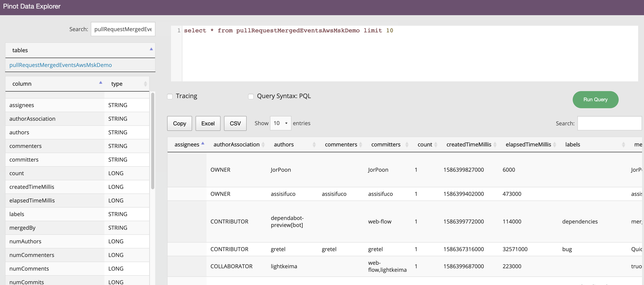The height and width of the screenshot is (285, 644).
Task: Export results with CSV button
Action: click(x=235, y=123)
